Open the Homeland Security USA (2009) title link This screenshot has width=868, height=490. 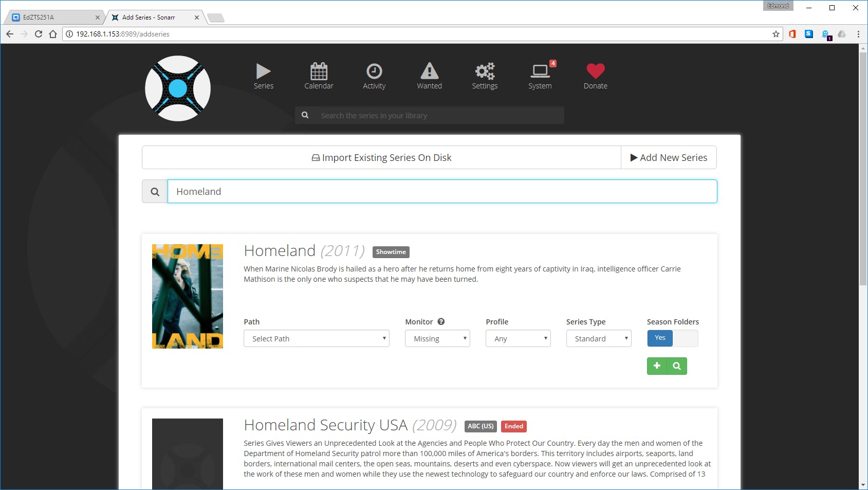tap(350, 425)
